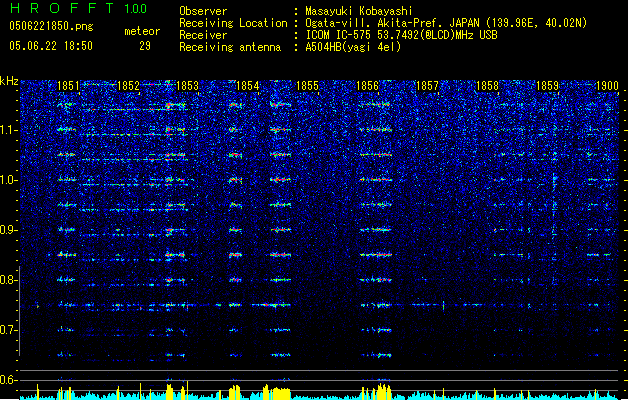
Task: Click the 0.6 kHz axis label
Action: click(x=8, y=380)
